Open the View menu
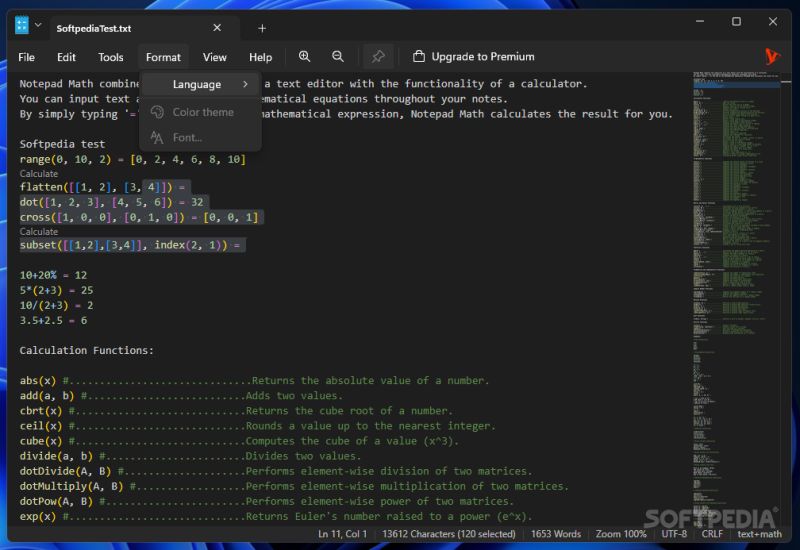 pos(214,57)
